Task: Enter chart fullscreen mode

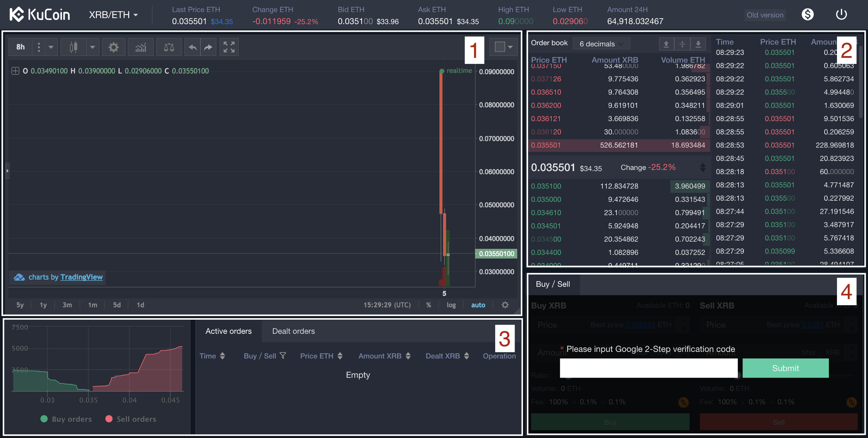Action: 229,47
